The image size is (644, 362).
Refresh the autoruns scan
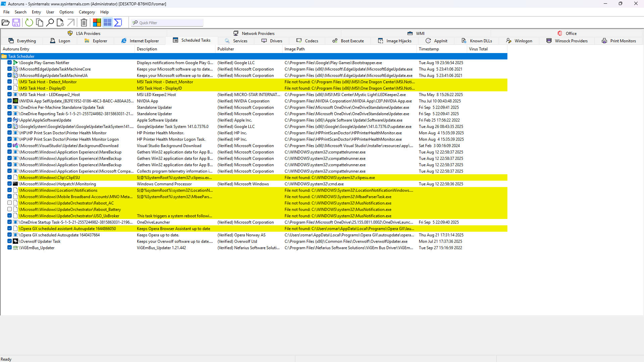[29, 22]
